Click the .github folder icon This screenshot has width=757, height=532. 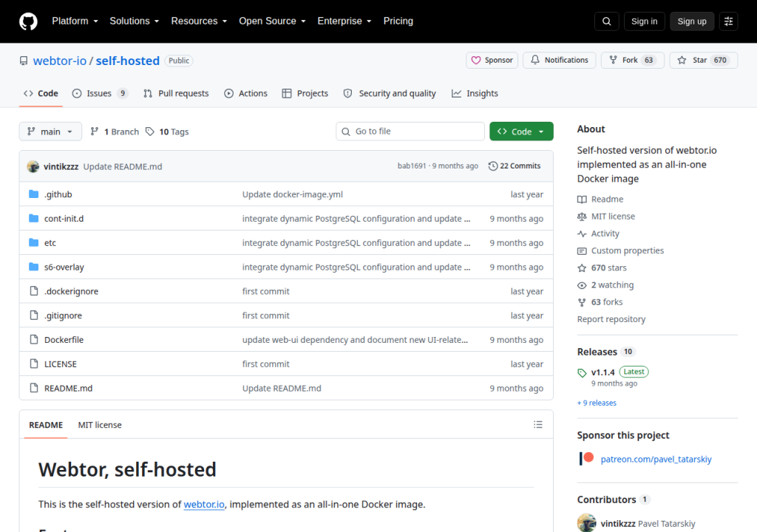(x=34, y=194)
